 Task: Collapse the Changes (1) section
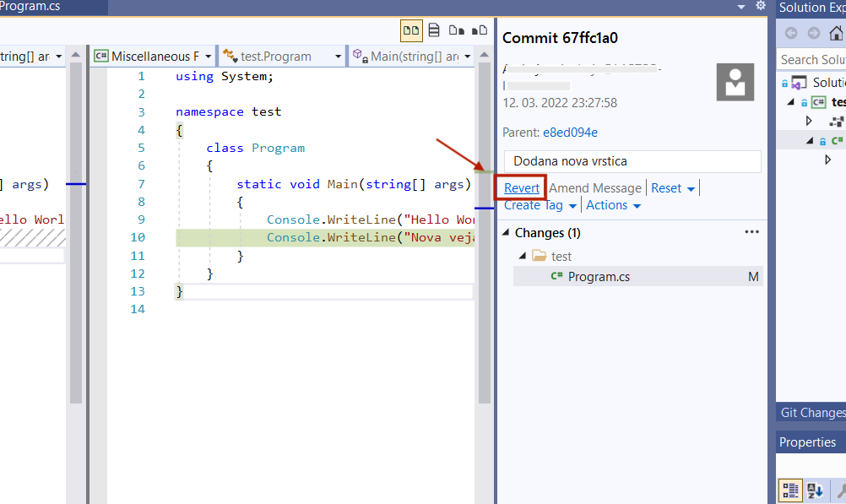pos(507,233)
